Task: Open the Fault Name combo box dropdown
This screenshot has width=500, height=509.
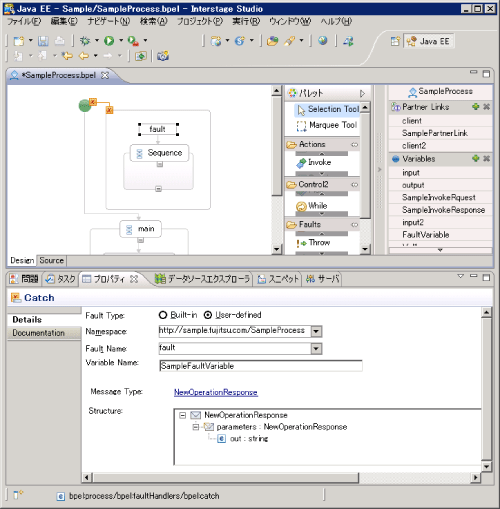Action: pos(316,349)
